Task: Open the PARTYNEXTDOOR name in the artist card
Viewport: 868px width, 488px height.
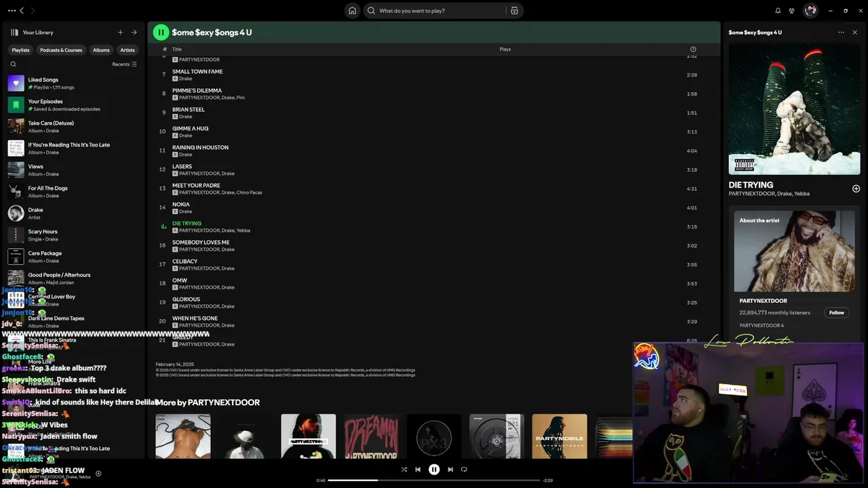Action: coord(763,301)
